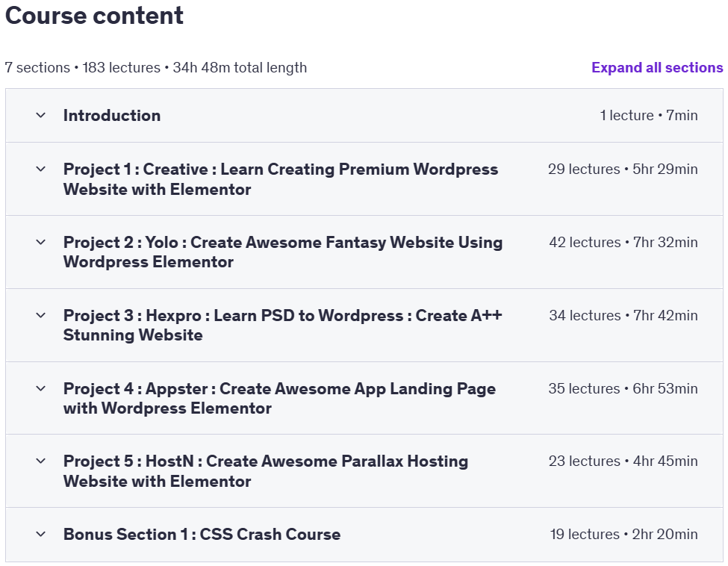Click '42 lectures • 7hr 32min' text

coord(623,243)
